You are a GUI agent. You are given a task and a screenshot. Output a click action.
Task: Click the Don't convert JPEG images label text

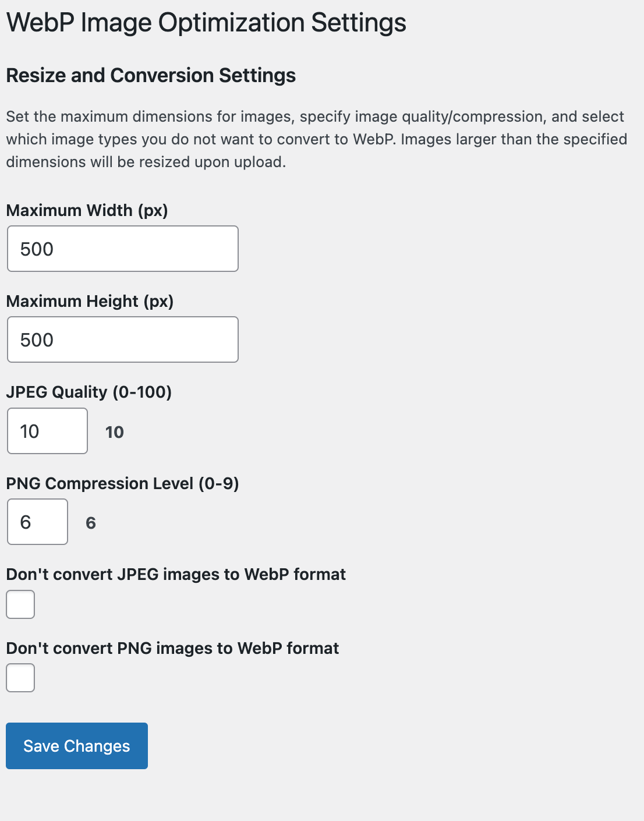176,574
